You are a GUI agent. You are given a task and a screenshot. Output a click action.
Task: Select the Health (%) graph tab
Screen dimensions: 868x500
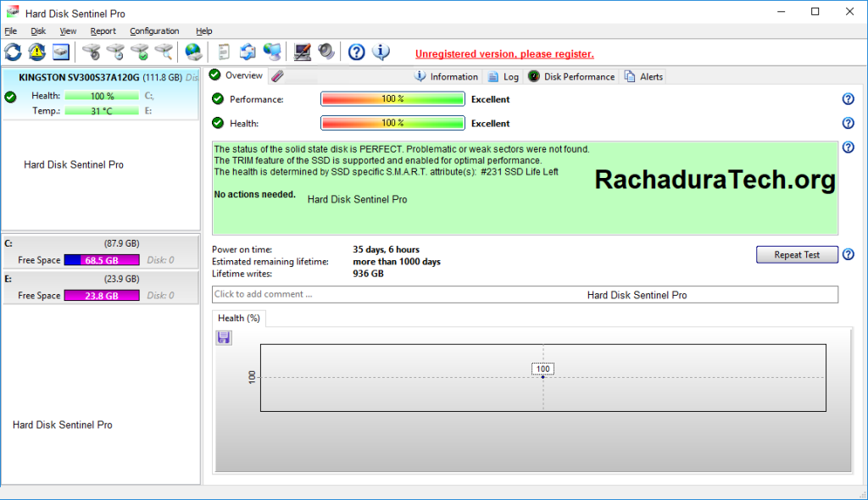click(238, 318)
